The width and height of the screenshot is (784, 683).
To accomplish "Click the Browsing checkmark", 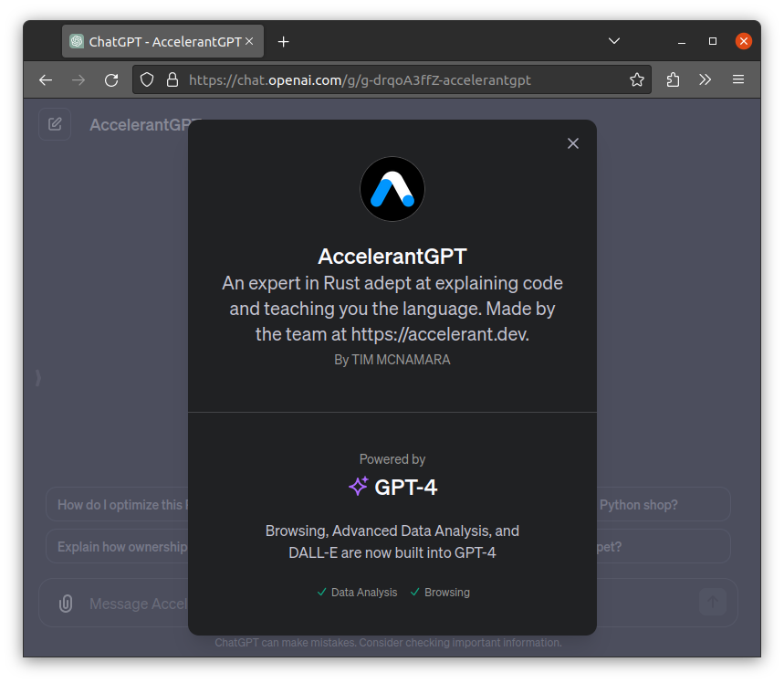I will (414, 592).
